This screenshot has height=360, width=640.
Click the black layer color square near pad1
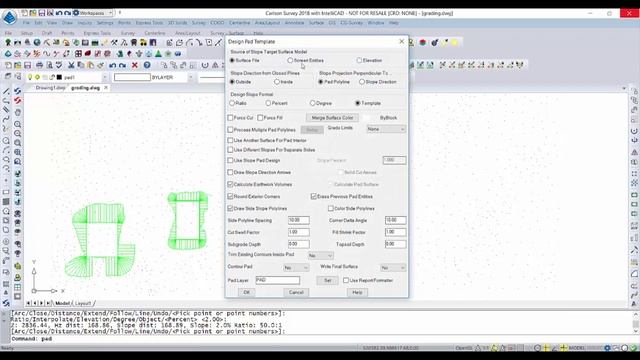pyautogui.click(x=59, y=77)
